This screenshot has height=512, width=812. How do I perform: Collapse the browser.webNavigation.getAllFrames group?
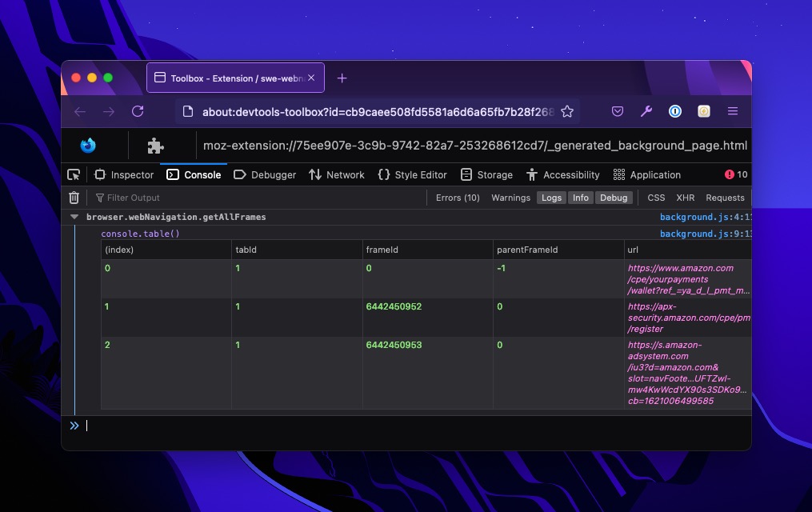(74, 217)
